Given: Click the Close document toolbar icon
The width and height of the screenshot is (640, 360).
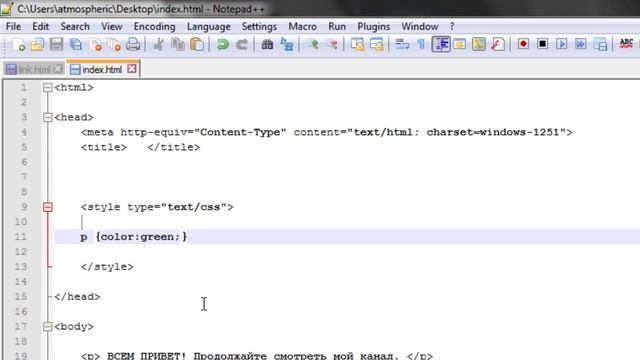Looking at the screenshot, I should click(x=96, y=44).
